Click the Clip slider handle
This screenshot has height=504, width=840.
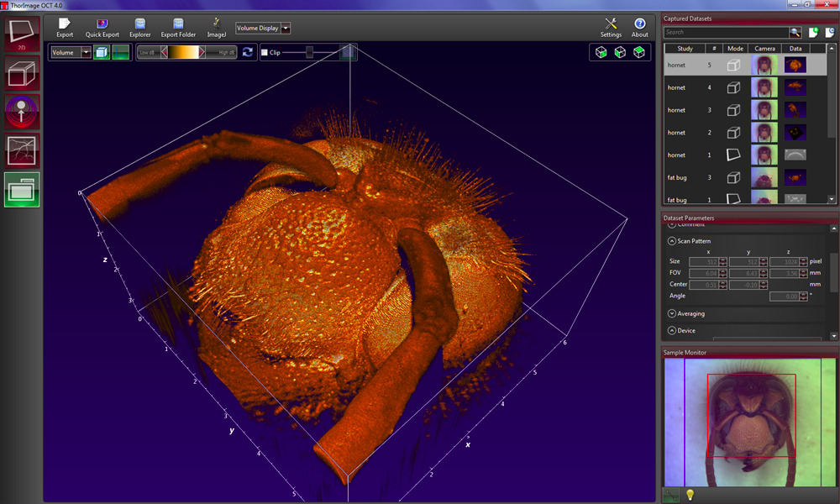pyautogui.click(x=309, y=52)
